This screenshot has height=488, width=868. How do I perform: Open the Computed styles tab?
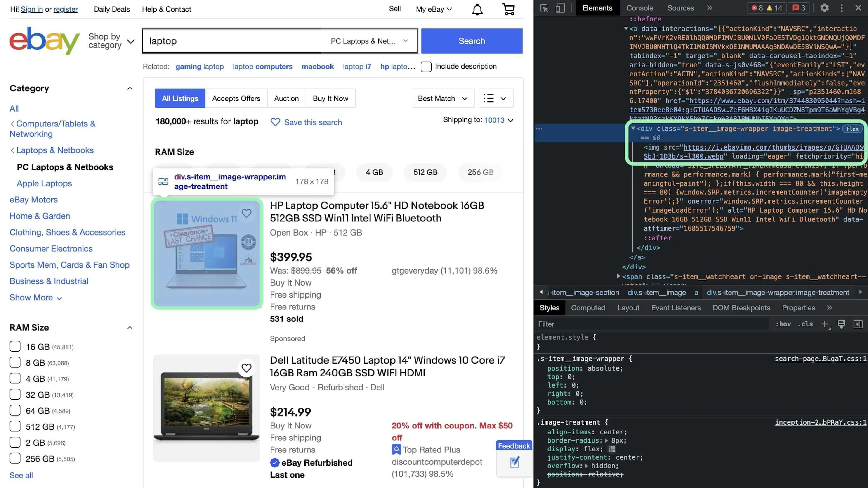[588, 307]
